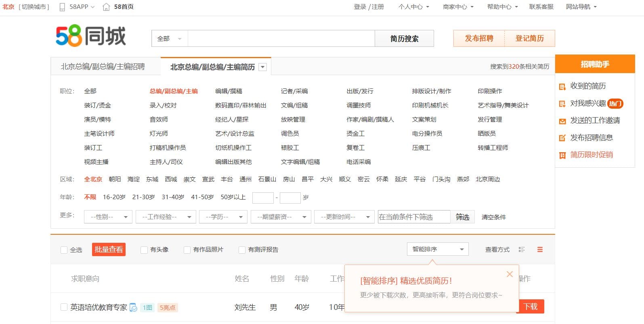Image resolution: width=644 pixels, height=324 pixels.
Task: Click the 简历搜索 button
Action: 404,39
